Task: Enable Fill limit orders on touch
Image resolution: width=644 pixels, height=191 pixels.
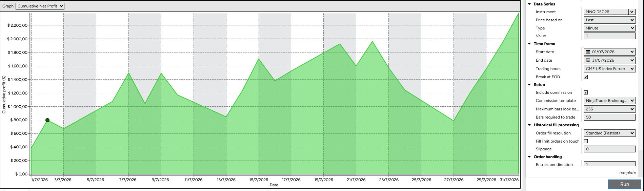Action: click(x=586, y=141)
